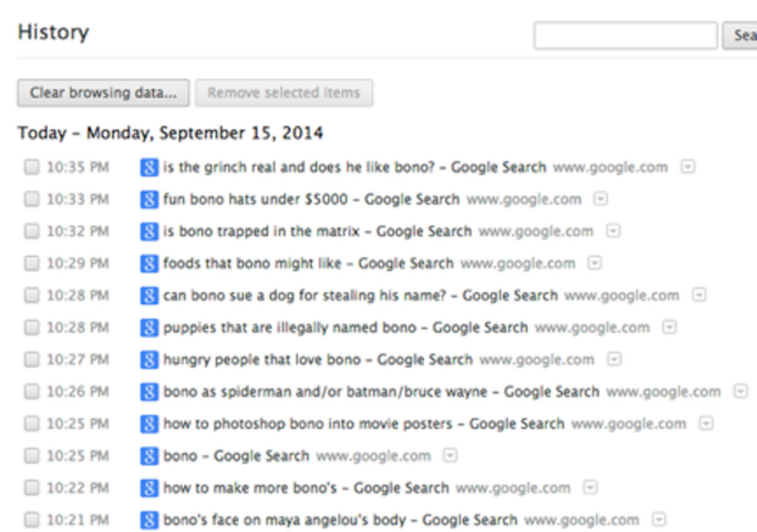Click the 'Today - Monday, September 15, 2014' heading
Screen dimensions: 757x532
pyautogui.click(x=171, y=133)
